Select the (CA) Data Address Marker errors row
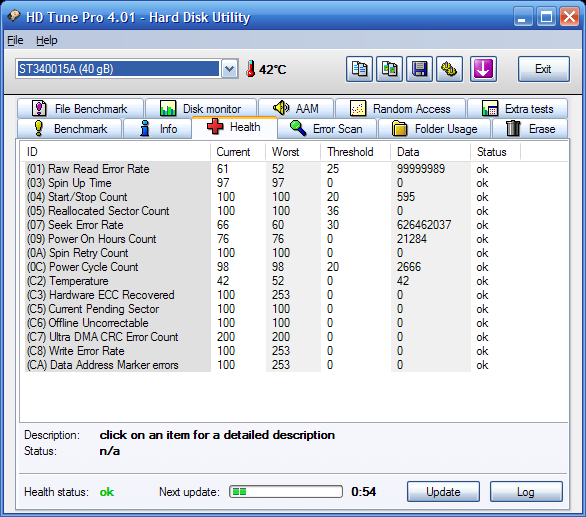The image size is (586, 517). (272, 365)
